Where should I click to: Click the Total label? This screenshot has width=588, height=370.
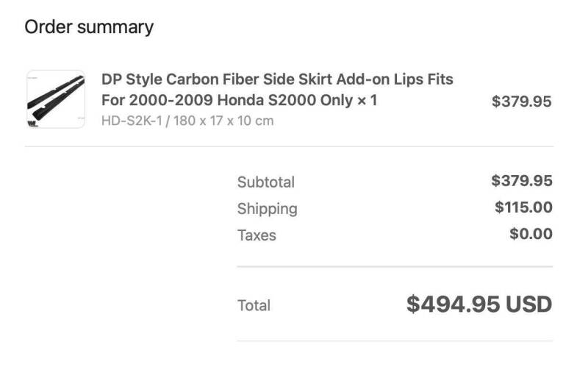pyautogui.click(x=254, y=305)
